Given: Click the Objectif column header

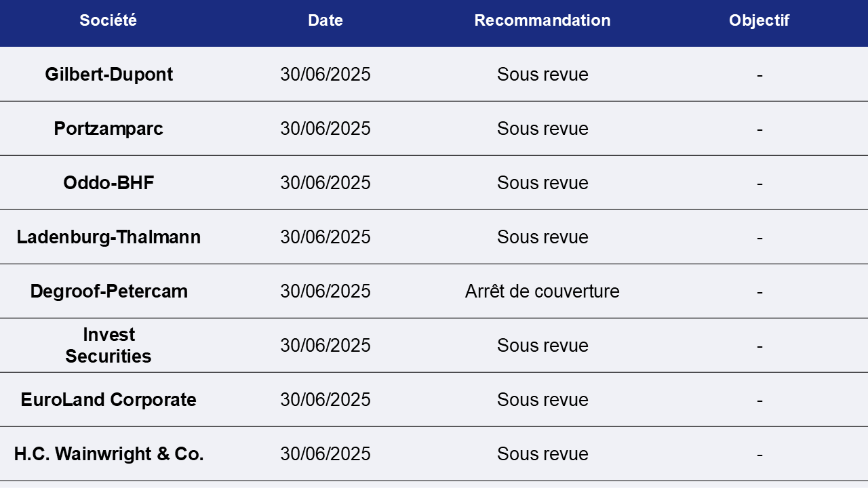Looking at the screenshot, I should pyautogui.click(x=759, y=20).
